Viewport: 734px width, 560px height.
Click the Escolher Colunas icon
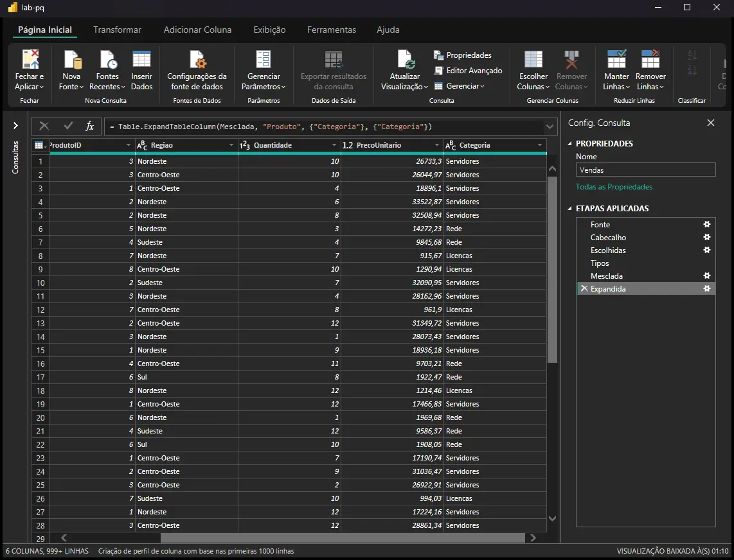coord(533,60)
